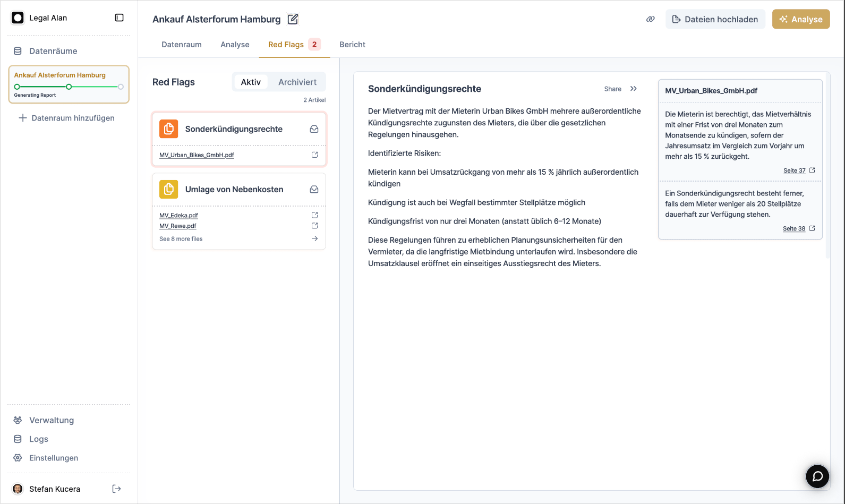Switch to the Aktiv red flags filter
The width and height of the screenshot is (845, 504).
point(251,82)
